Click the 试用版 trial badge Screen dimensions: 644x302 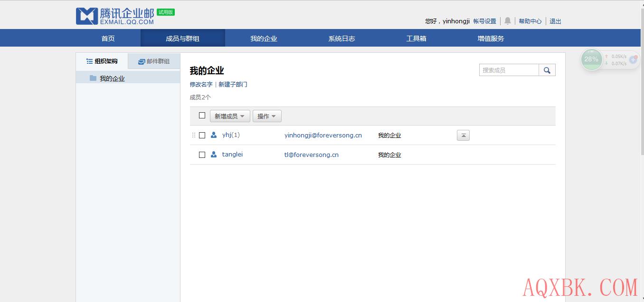166,12
